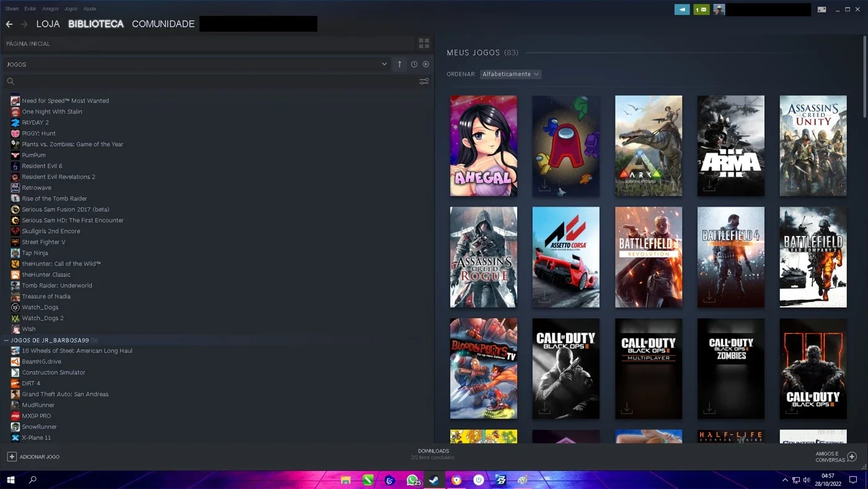Click the library grid vertical scrollbar

tap(865, 76)
